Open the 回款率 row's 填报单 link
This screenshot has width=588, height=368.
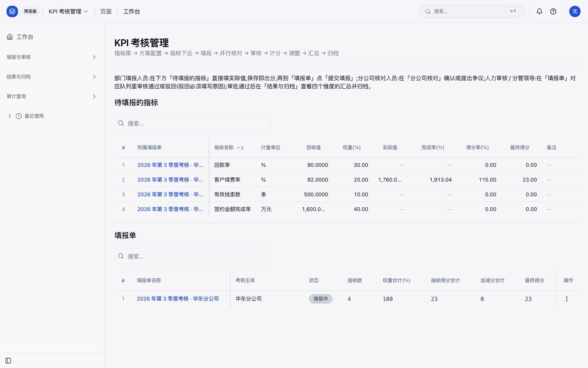coord(170,165)
